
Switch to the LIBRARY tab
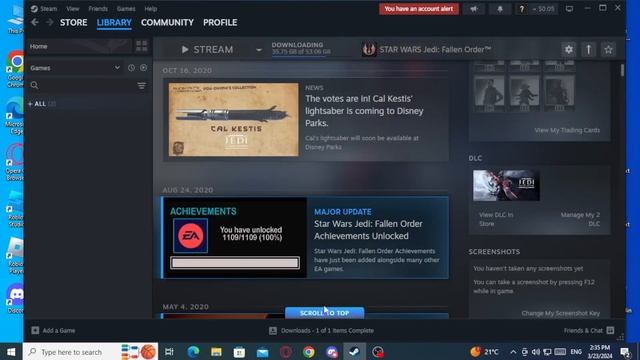coord(114,22)
